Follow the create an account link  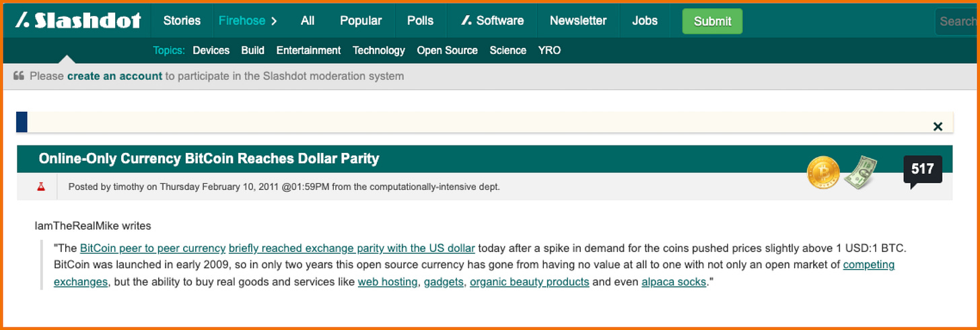[114, 76]
